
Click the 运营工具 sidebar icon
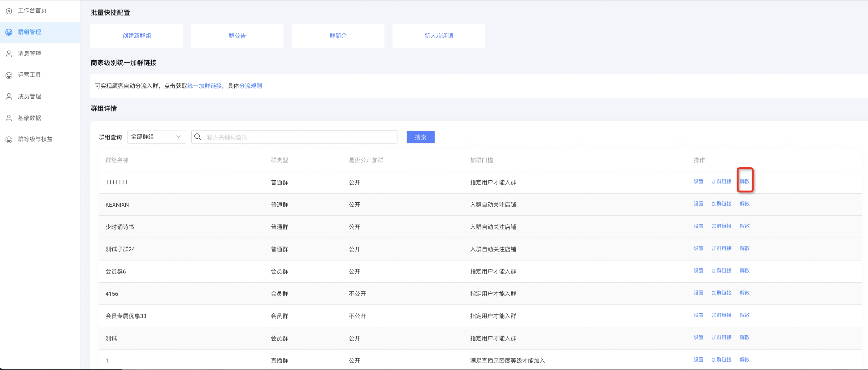coord(9,75)
